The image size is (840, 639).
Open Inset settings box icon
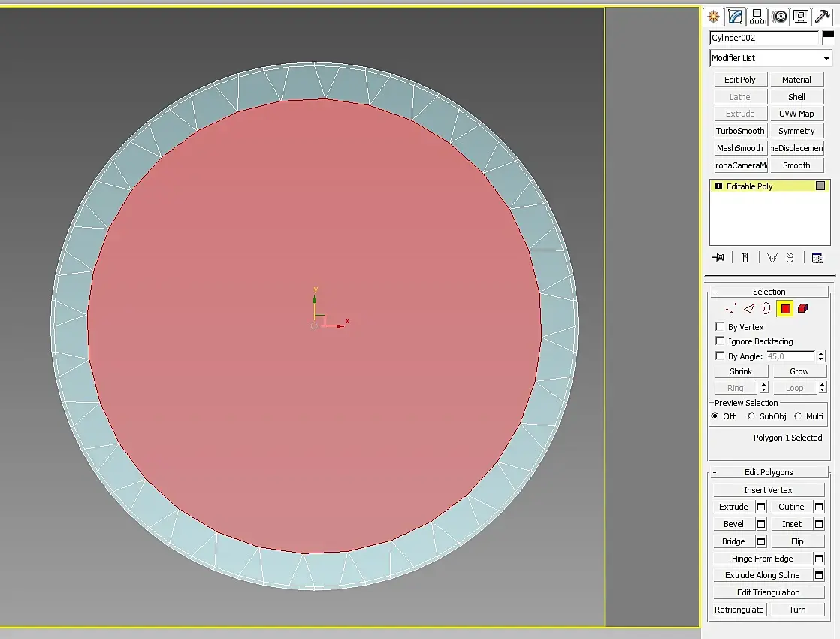819,524
